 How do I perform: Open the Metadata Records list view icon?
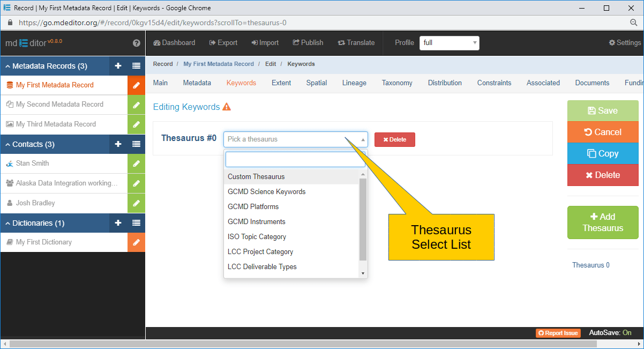coord(136,65)
